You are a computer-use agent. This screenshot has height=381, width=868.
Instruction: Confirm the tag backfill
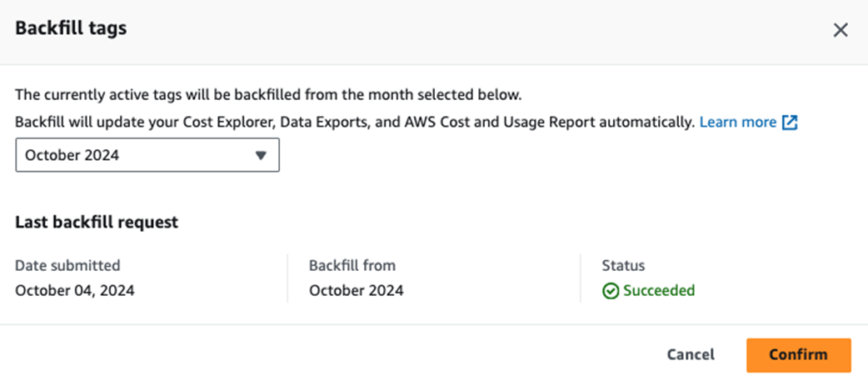pyautogui.click(x=798, y=355)
